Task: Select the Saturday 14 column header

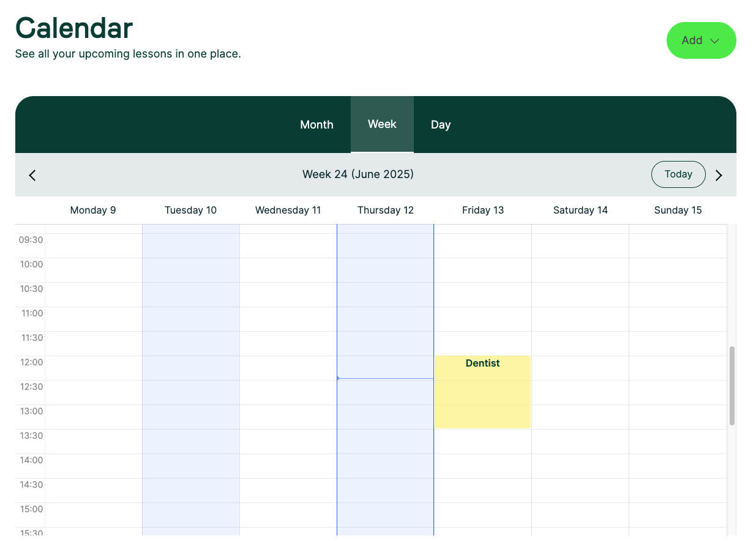Action: [580, 210]
